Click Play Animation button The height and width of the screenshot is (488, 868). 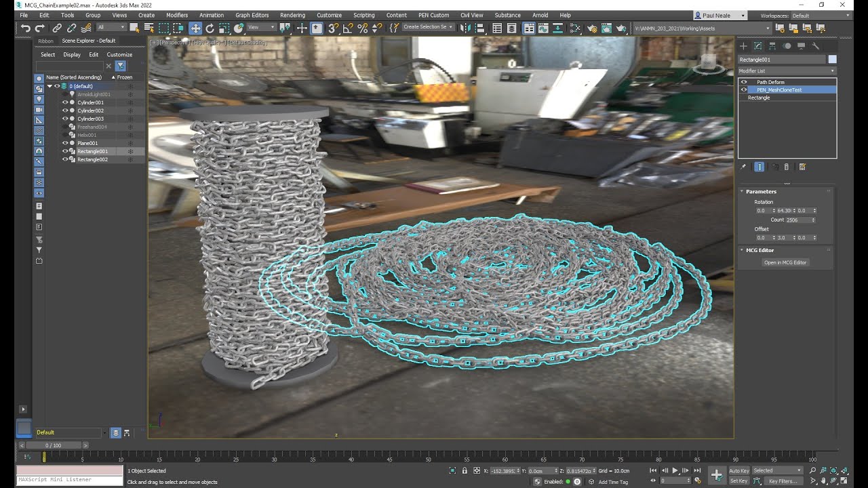[x=675, y=470]
